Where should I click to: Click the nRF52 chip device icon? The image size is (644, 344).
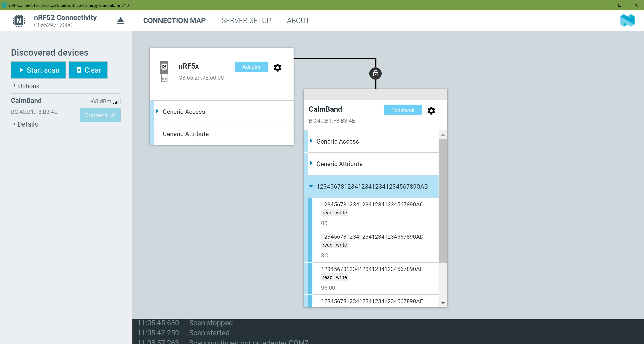[x=19, y=21]
